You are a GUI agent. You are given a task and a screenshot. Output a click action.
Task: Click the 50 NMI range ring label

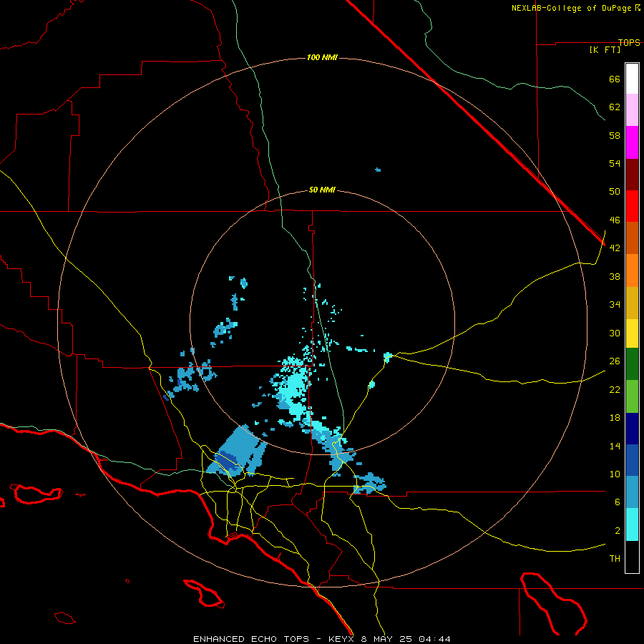point(322,190)
